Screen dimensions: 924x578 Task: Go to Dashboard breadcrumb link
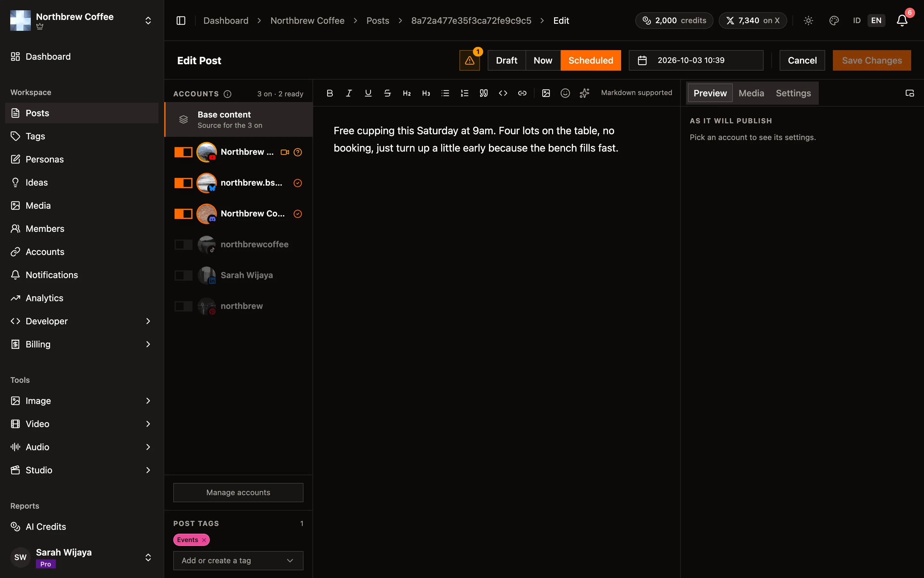(226, 21)
